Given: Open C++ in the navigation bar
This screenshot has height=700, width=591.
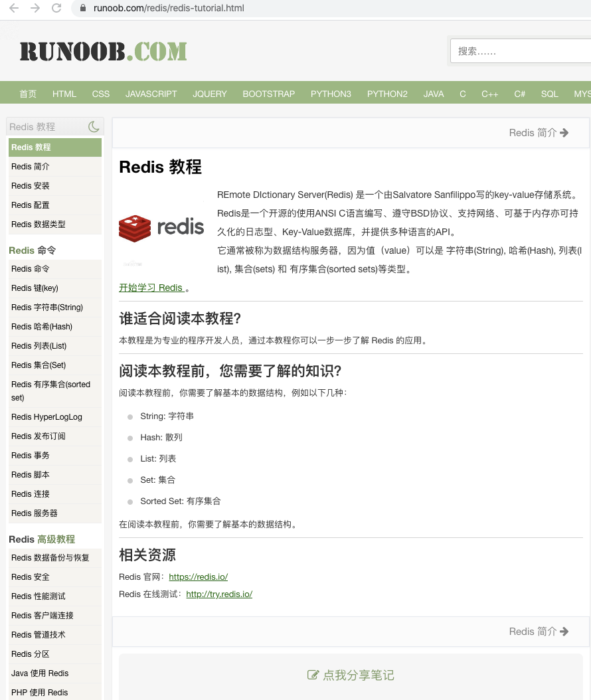Looking at the screenshot, I should (x=489, y=94).
